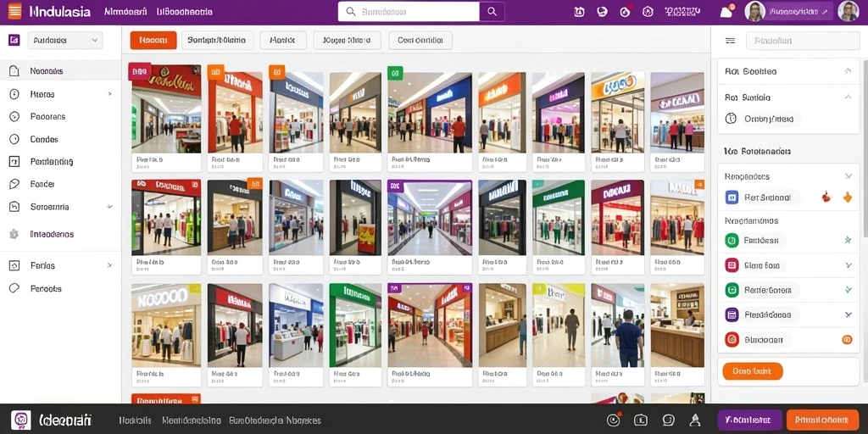Collapse the Rot Soottloo section chevron
Image resolution: width=868 pixels, height=434 pixels.
tap(848, 71)
